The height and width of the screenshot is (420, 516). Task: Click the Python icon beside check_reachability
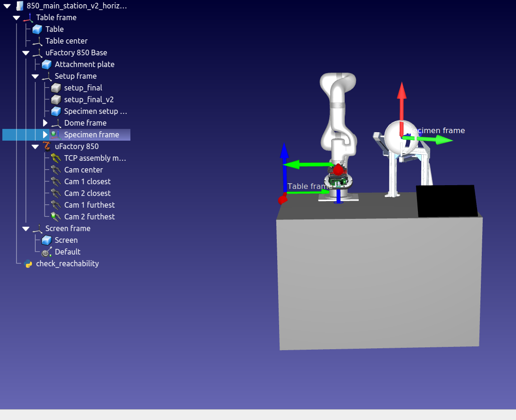pos(28,264)
